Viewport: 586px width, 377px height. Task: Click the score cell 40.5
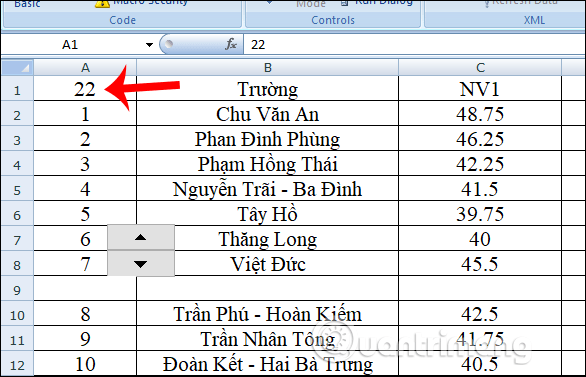tap(480, 364)
